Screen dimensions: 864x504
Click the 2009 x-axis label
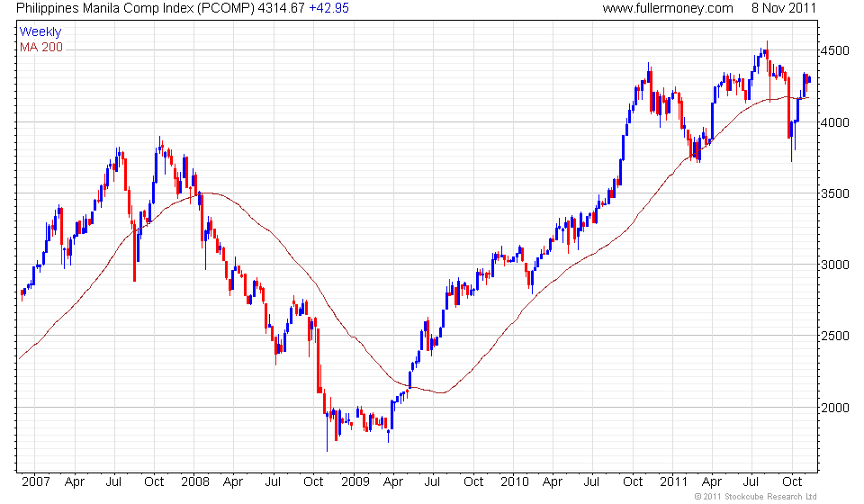click(355, 482)
